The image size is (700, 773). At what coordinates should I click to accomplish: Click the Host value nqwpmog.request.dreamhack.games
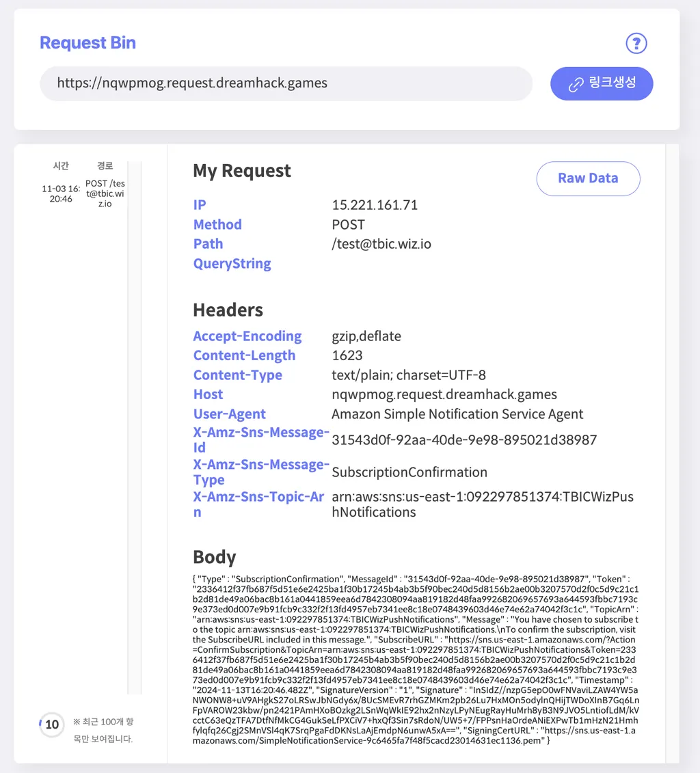[x=444, y=394]
